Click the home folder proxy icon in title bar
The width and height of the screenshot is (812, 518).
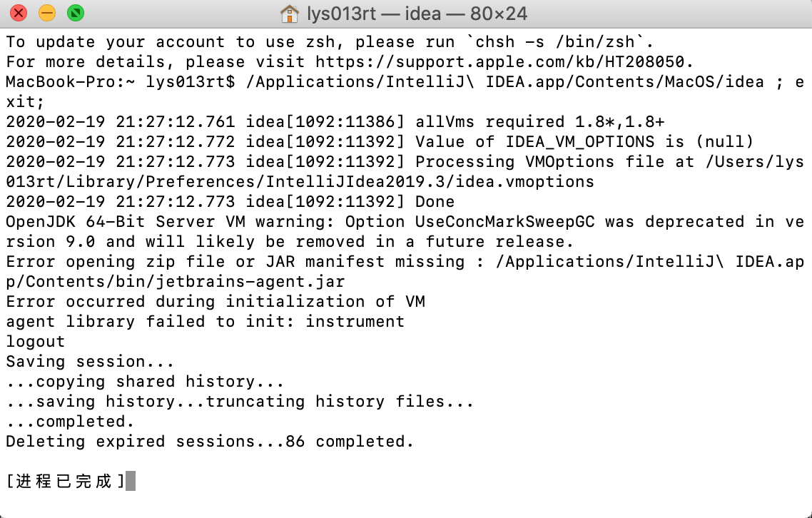tap(290, 14)
